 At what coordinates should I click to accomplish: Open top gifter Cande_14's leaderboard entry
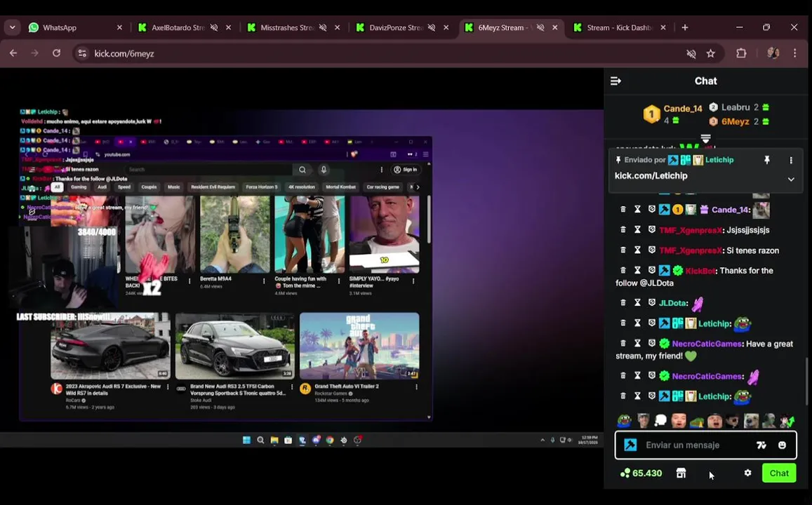coord(673,114)
